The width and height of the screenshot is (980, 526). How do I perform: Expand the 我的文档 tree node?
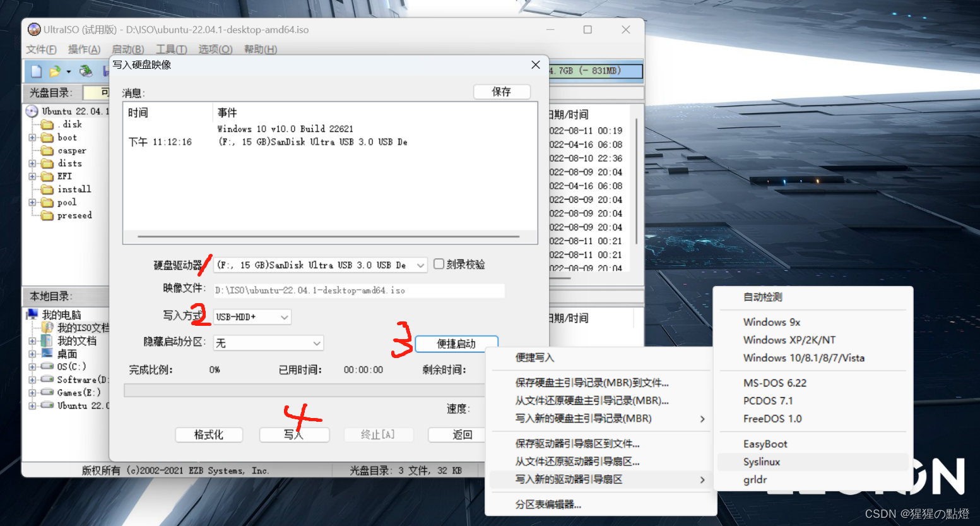point(32,340)
